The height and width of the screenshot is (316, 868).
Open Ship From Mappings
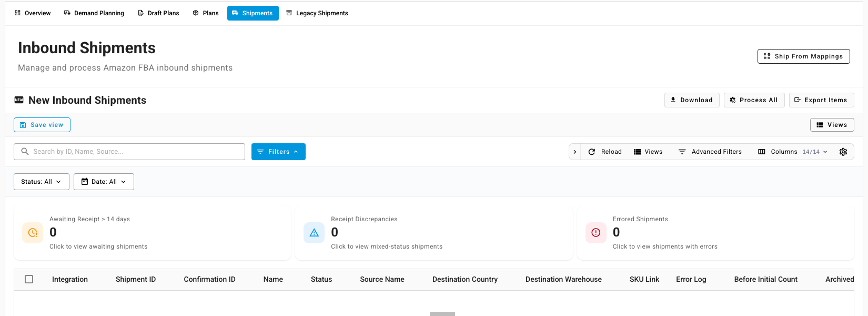coord(803,56)
